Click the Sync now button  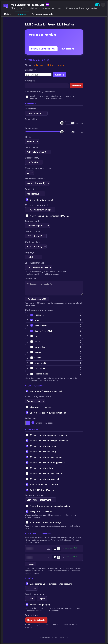(x=31, y=589)
